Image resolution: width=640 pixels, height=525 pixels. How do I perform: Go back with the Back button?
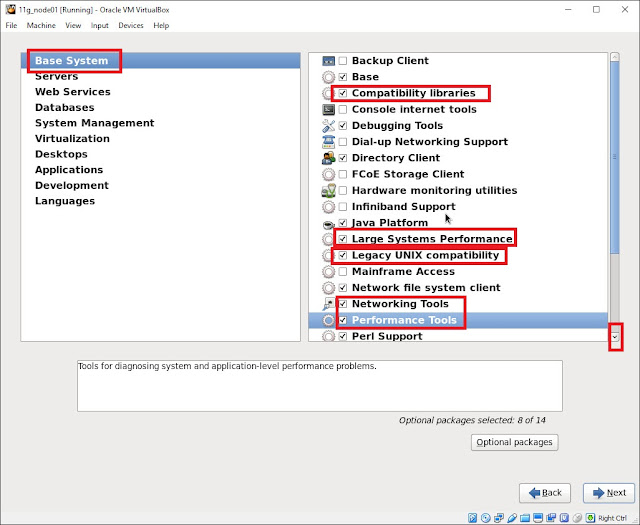point(545,493)
